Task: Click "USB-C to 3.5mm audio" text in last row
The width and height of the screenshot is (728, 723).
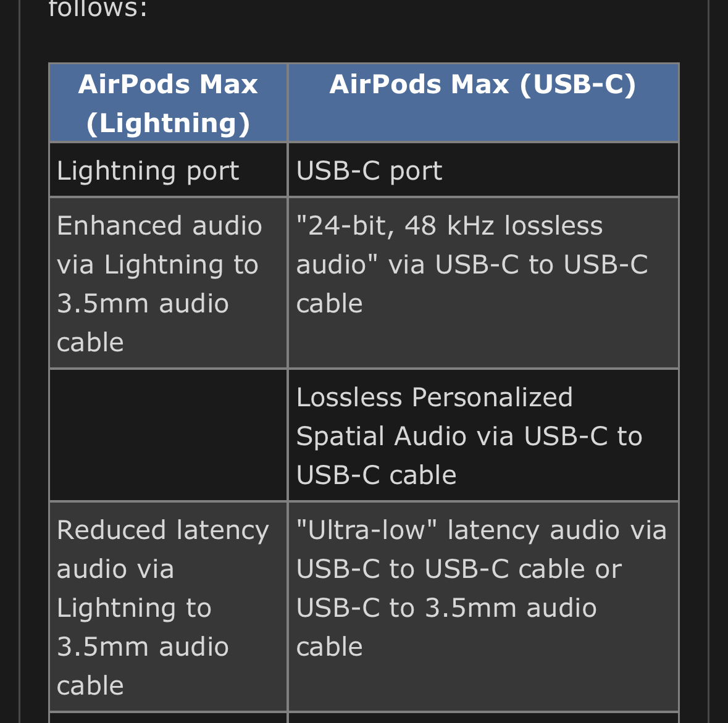Action: [x=446, y=608]
